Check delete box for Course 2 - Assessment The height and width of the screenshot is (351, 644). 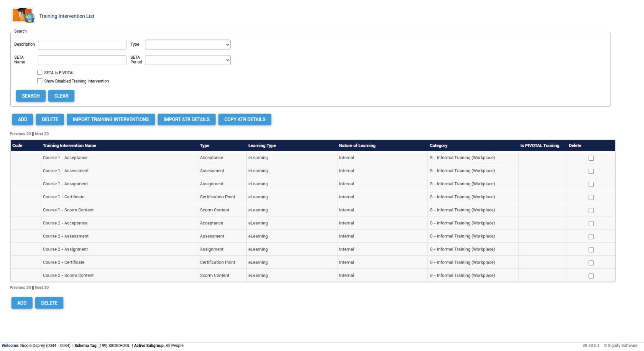[x=591, y=237]
